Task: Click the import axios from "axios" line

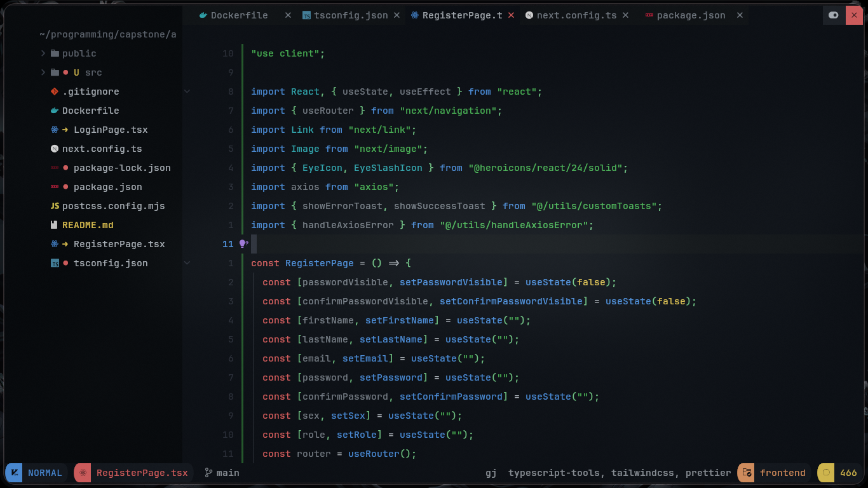Action: tap(325, 187)
